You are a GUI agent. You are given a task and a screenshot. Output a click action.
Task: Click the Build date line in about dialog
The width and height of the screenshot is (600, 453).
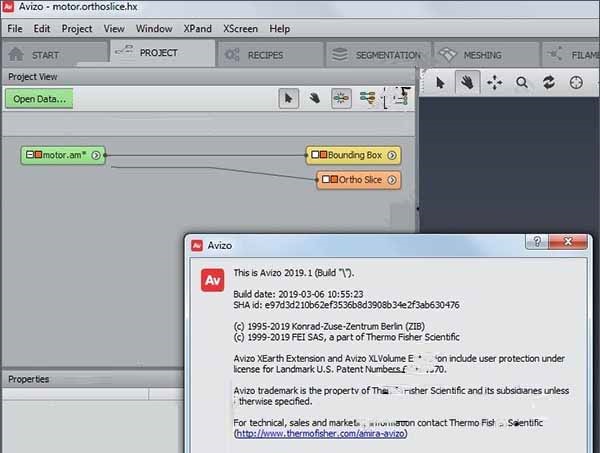tap(298, 294)
